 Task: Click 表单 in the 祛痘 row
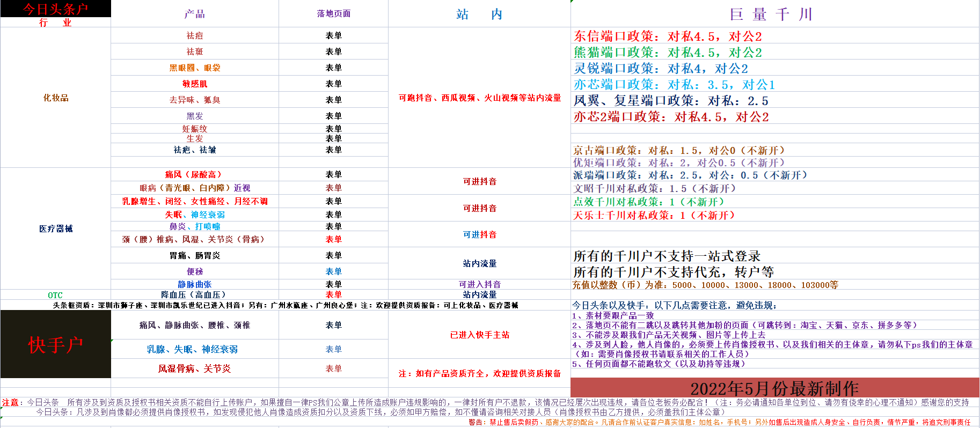pos(333,35)
